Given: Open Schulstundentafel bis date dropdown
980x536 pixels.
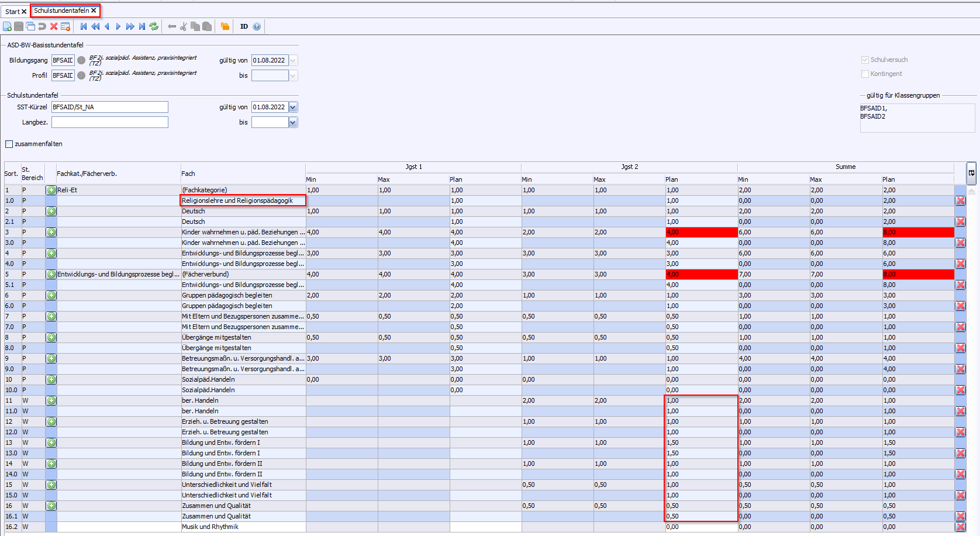Looking at the screenshot, I should pyautogui.click(x=293, y=122).
